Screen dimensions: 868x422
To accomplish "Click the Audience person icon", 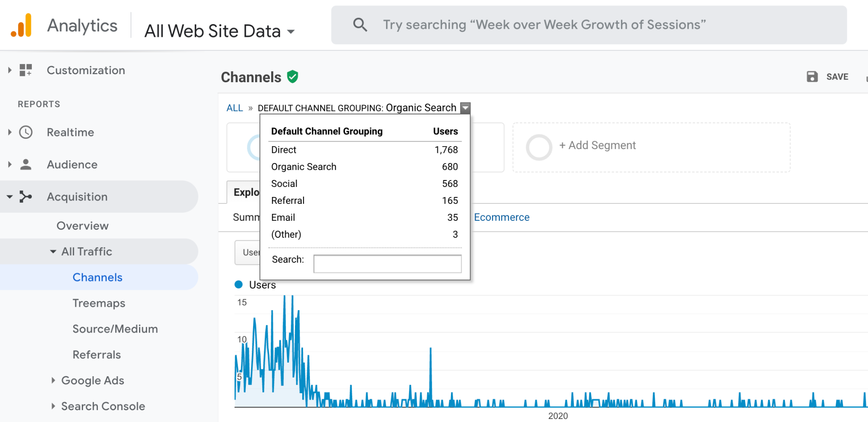I will (26, 164).
